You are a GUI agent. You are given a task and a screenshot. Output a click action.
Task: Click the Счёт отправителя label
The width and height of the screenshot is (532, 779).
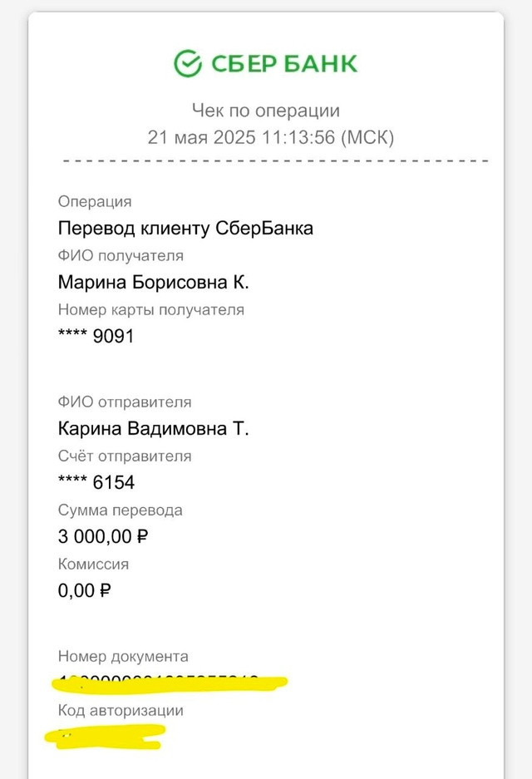click(125, 456)
